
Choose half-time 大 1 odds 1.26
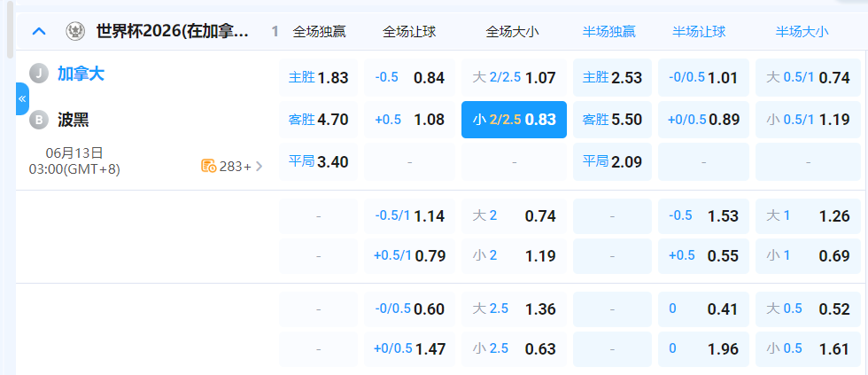[808, 215]
